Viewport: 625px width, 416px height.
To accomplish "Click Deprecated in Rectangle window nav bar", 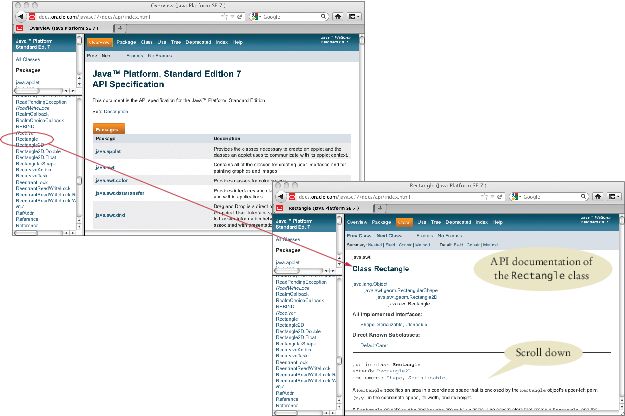I will tap(458, 222).
